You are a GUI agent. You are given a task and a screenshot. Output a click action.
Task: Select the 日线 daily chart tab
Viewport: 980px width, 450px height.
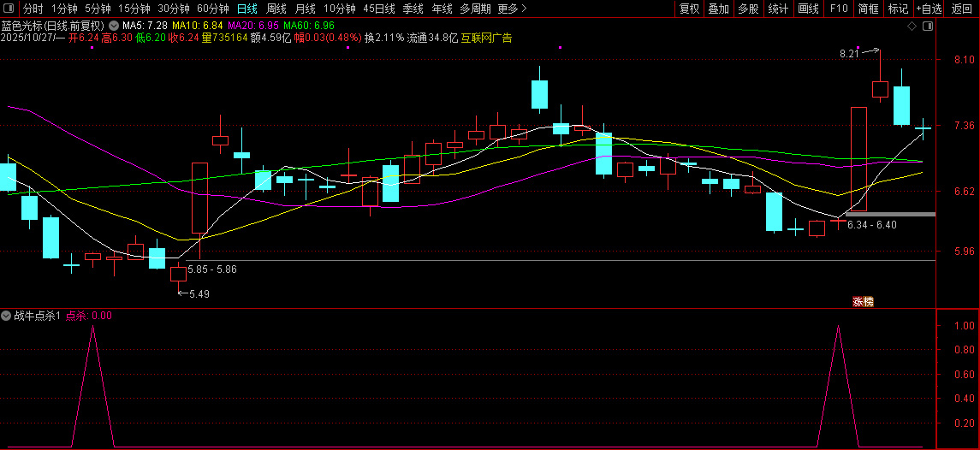246,9
